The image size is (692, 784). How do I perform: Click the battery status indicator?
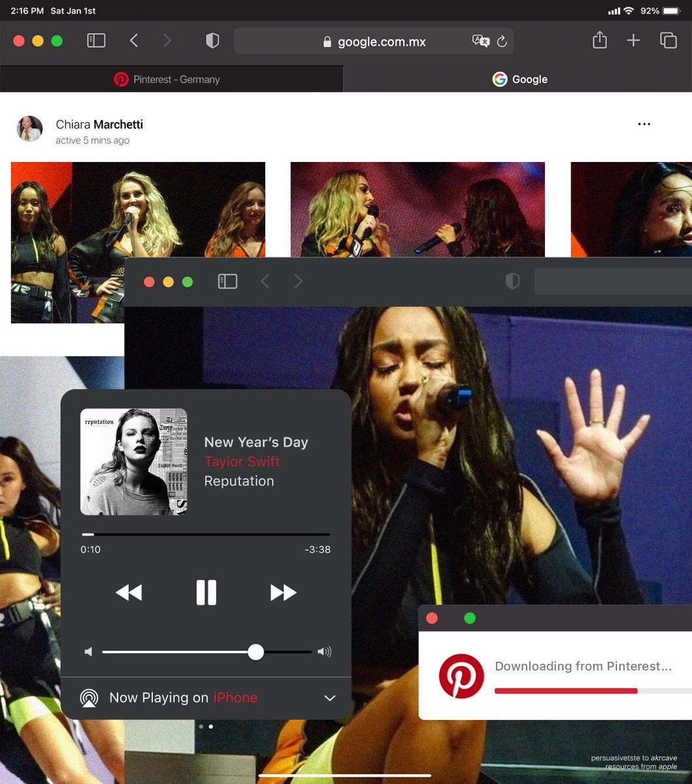click(x=670, y=11)
